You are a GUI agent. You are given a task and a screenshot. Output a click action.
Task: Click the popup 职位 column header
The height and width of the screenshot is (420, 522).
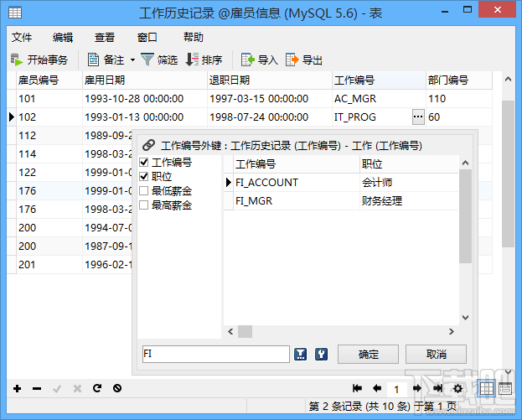click(x=410, y=163)
